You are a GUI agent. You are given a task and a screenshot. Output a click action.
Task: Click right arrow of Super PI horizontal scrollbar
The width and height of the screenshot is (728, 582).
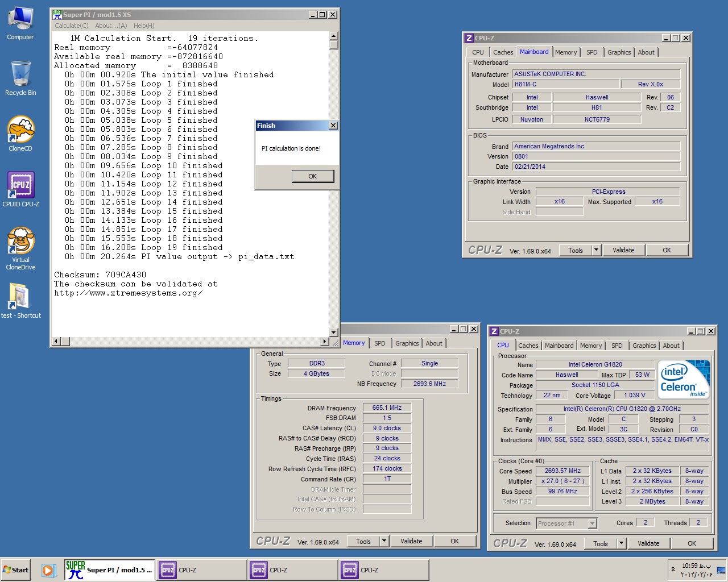pyautogui.click(x=324, y=342)
